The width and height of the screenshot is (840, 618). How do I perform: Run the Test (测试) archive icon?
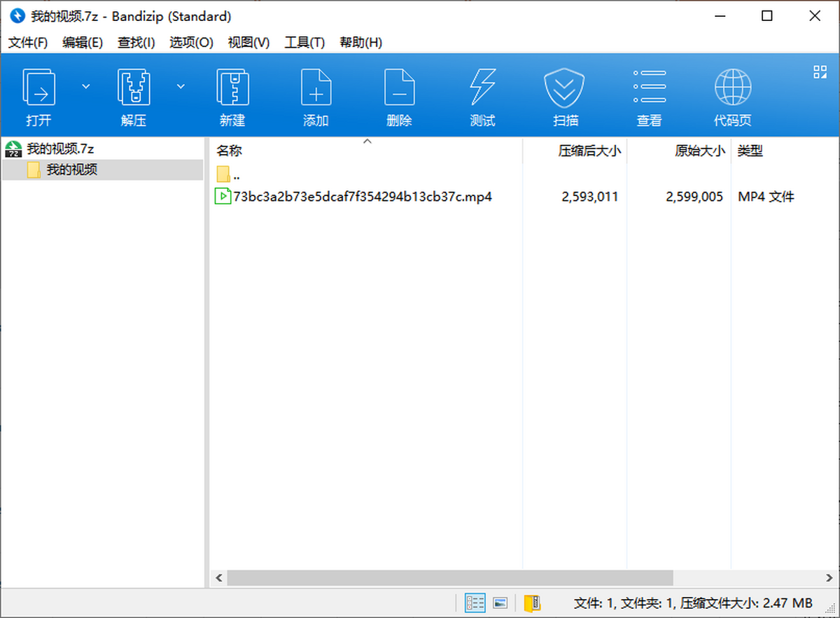click(482, 87)
